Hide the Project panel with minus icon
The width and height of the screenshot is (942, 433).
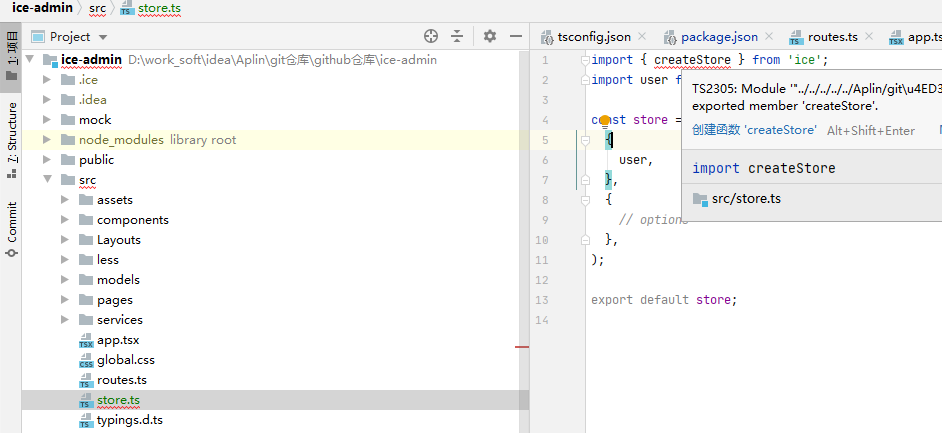click(515, 37)
